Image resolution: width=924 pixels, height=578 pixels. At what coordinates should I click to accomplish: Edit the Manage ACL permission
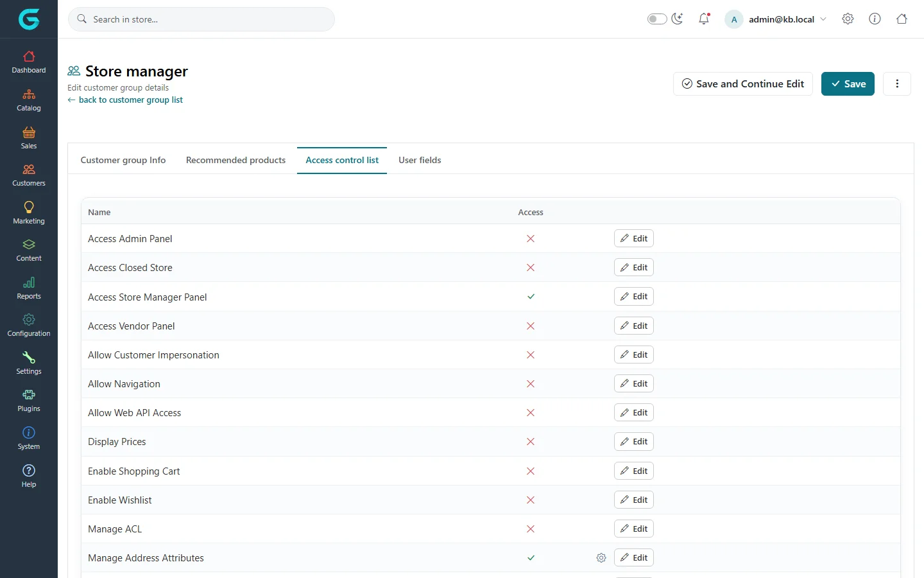tap(634, 529)
